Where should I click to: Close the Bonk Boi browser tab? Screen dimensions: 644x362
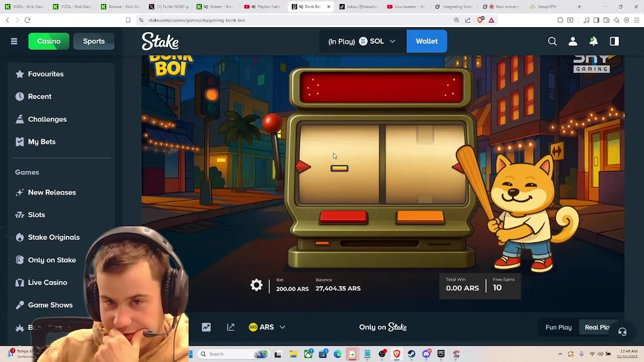329,7
